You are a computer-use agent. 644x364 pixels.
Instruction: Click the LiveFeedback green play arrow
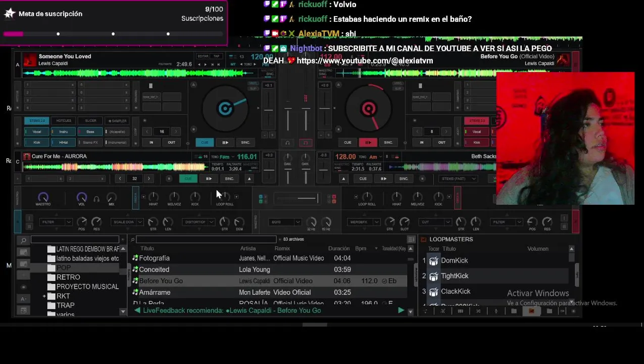click(x=401, y=310)
